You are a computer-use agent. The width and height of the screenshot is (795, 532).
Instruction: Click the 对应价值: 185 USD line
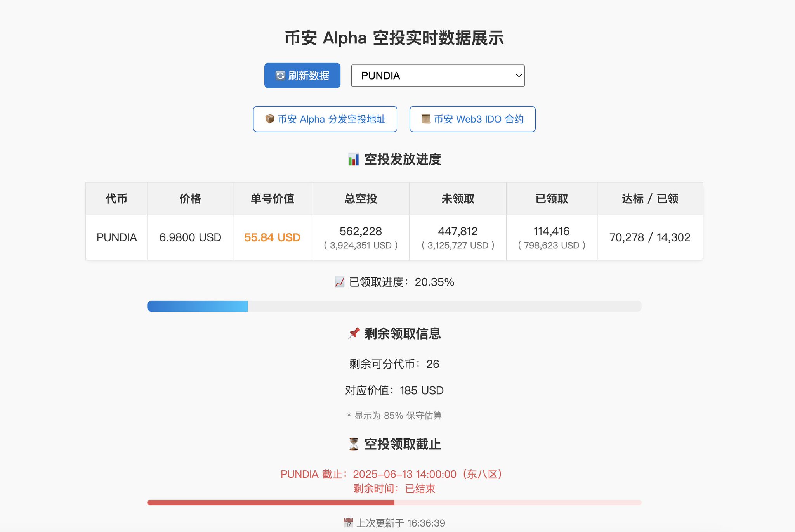tap(394, 390)
